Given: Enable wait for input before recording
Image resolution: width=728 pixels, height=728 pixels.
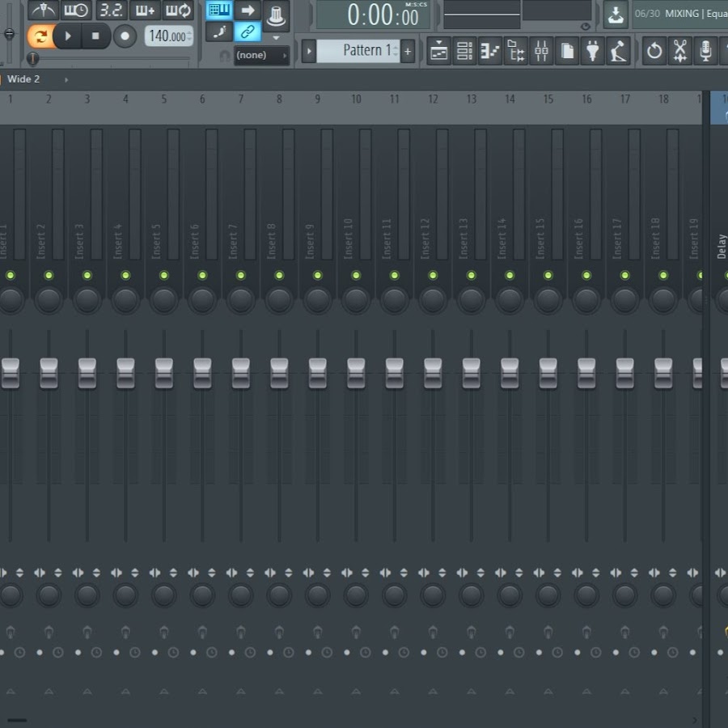Looking at the screenshot, I should click(76, 10).
